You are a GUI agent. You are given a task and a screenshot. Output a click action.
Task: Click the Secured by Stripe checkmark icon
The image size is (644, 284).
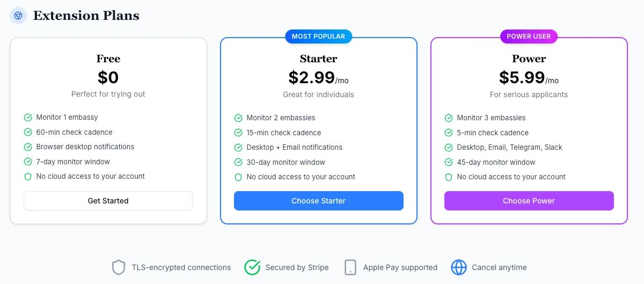coord(252,267)
